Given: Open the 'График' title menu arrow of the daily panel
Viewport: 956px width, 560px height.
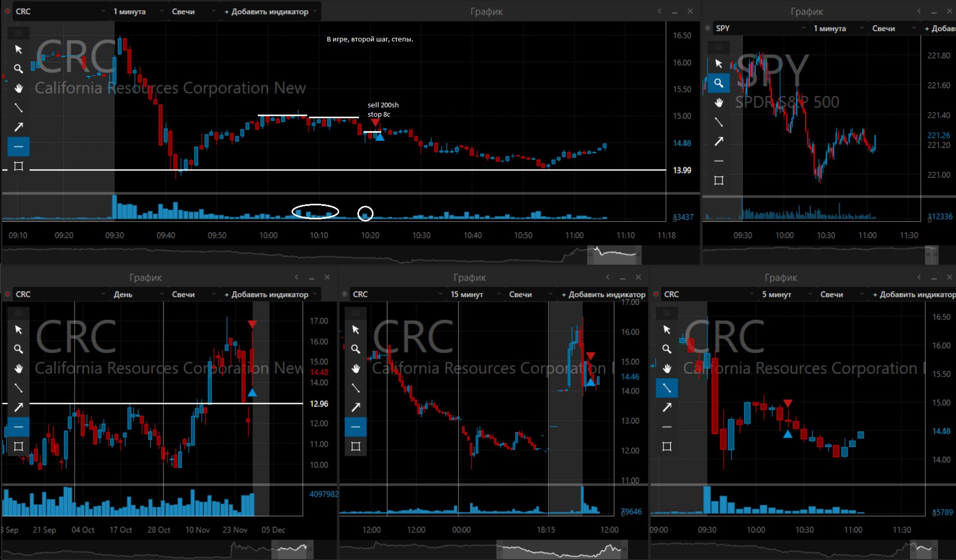Looking at the screenshot, I should tap(296, 277).
